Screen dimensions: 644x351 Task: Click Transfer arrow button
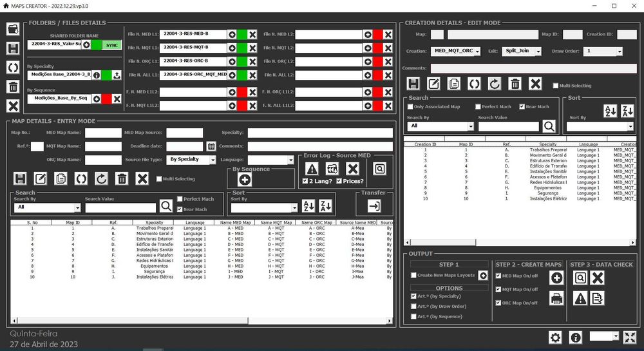374,206
